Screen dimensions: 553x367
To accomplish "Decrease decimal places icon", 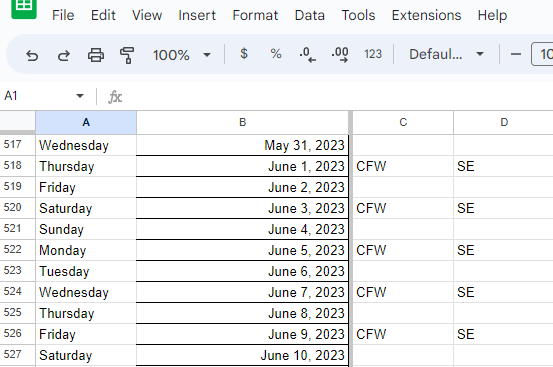I will click(307, 55).
